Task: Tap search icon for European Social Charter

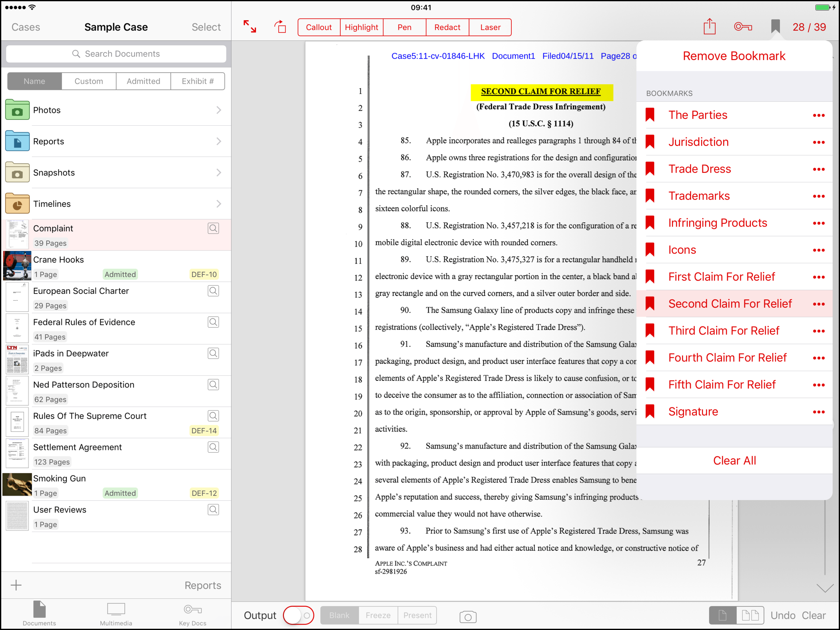Action: 213,291
